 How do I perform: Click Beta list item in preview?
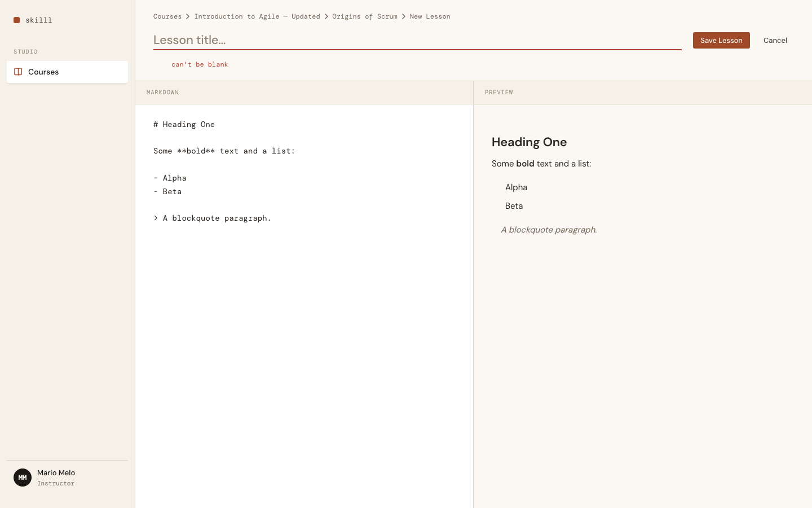[514, 206]
